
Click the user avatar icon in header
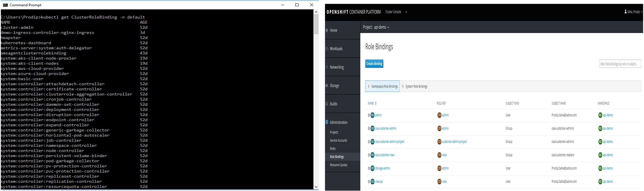coord(626,11)
